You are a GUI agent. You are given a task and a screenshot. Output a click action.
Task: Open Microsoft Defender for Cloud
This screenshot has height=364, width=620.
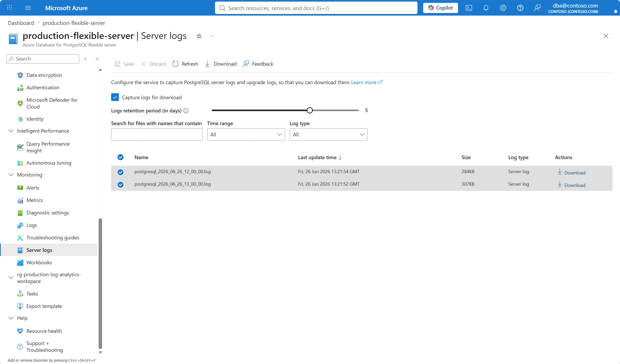pos(52,103)
